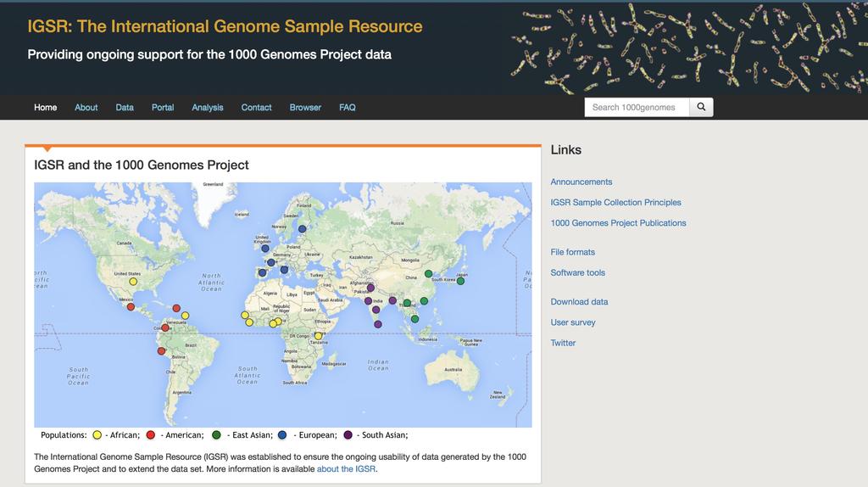Select the yellow marker near Tanzania
The width and height of the screenshot is (868, 487).
click(x=319, y=336)
